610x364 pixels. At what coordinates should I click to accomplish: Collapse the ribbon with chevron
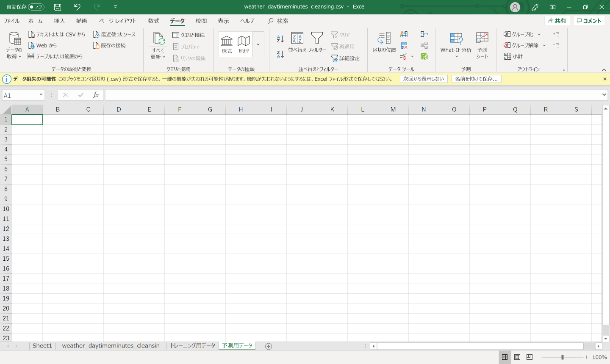604,70
